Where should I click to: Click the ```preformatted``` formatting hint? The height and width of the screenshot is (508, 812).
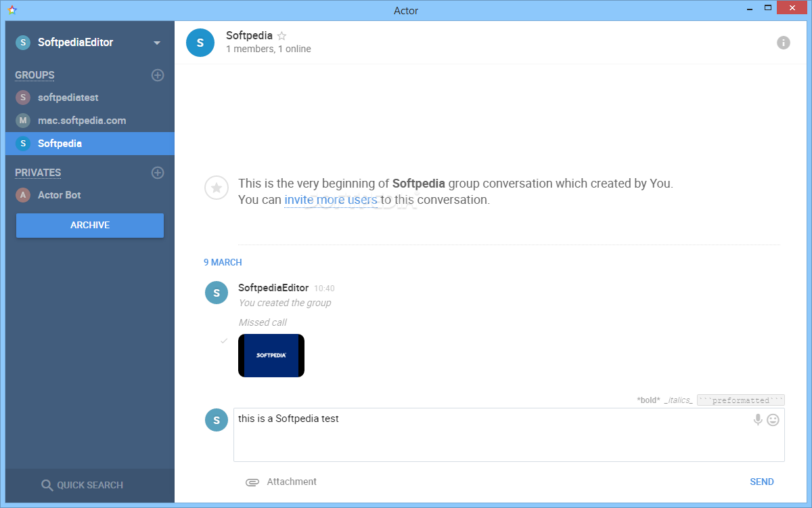pos(741,400)
